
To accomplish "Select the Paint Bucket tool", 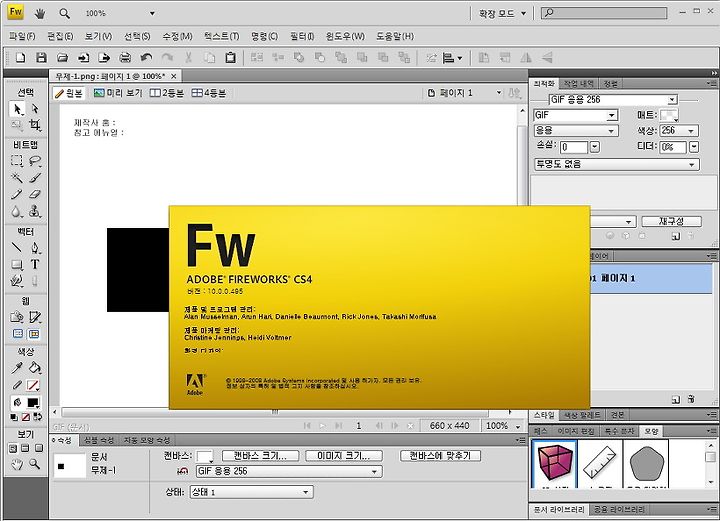I will point(35,368).
